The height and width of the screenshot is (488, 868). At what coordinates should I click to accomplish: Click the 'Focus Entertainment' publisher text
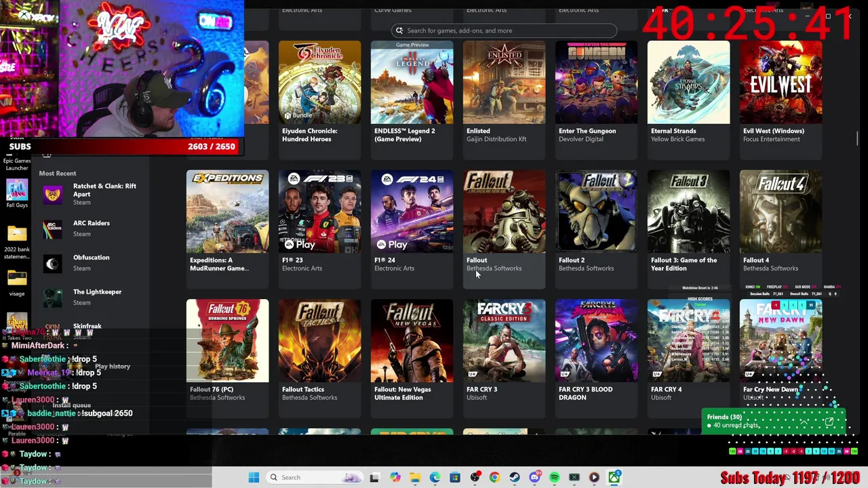[772, 139]
